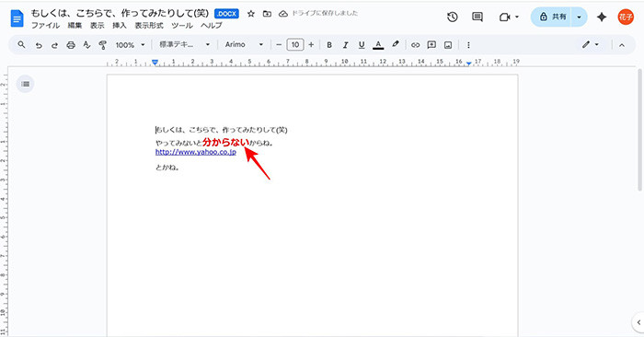Open the 表示形式 menu
The height and width of the screenshot is (337, 644).
coord(149,26)
